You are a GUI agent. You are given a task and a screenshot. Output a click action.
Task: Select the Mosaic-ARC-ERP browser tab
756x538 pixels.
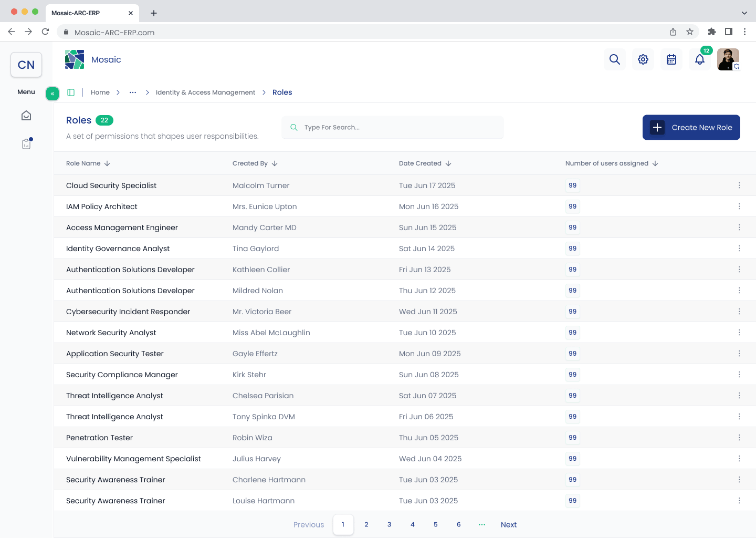92,13
